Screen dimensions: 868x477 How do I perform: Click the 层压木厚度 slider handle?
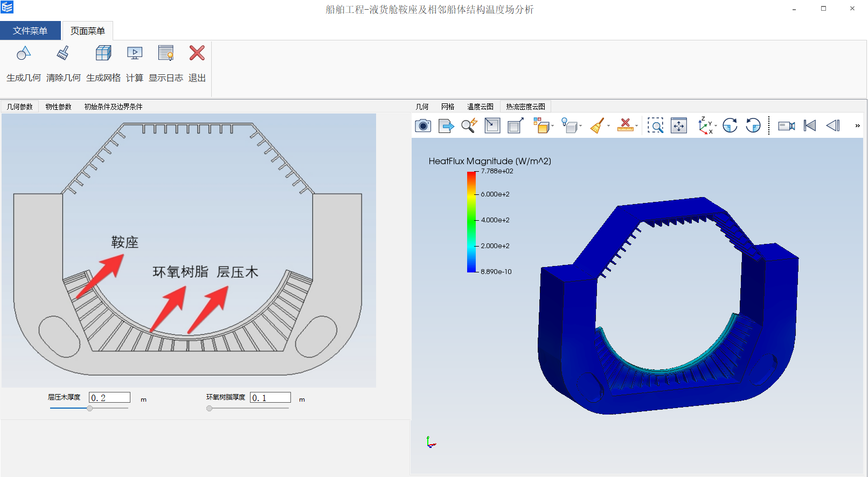click(90, 408)
